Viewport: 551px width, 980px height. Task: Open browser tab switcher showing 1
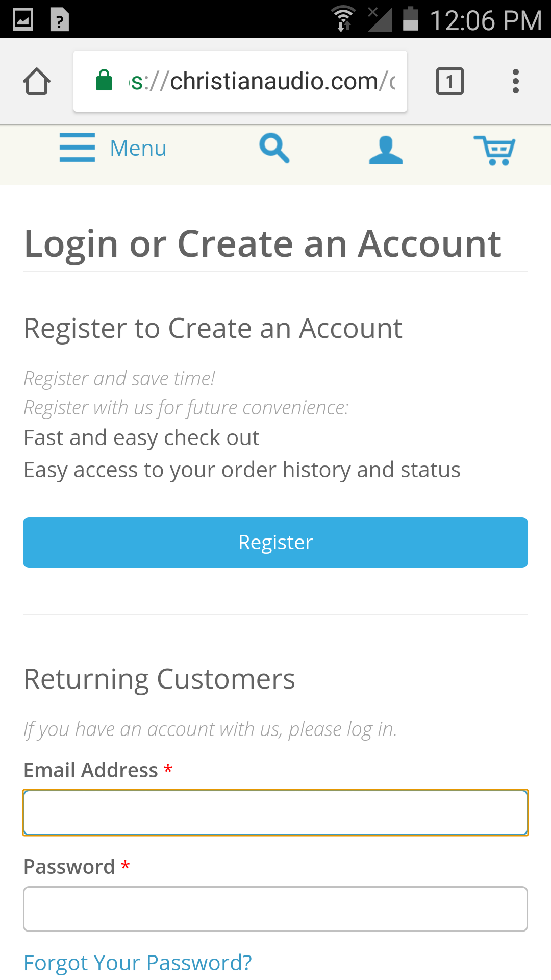(x=449, y=81)
